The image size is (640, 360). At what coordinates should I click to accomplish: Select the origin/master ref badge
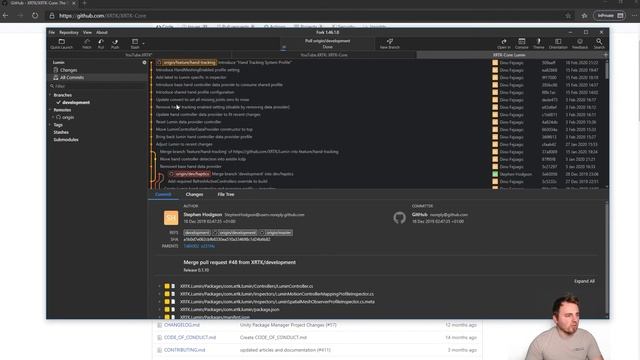(276, 233)
